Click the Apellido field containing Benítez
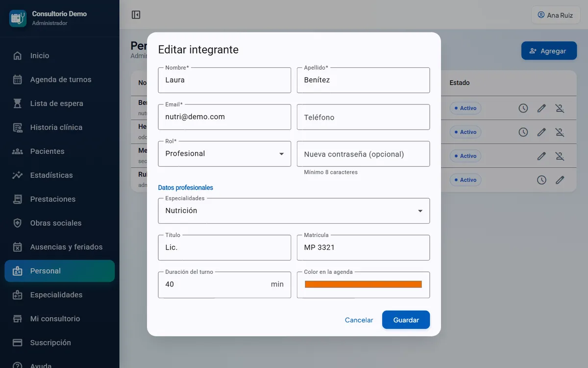Screen dimensions: 588x368 pyautogui.click(x=363, y=80)
